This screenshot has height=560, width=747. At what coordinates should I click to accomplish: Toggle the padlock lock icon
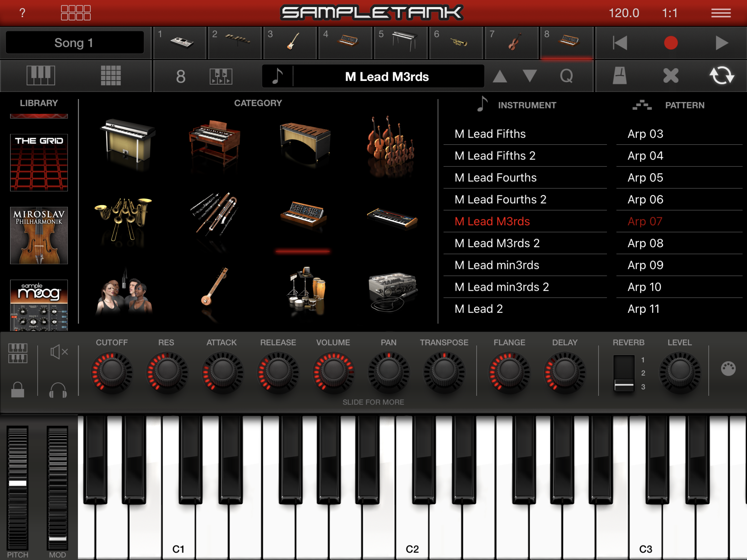[x=17, y=389]
